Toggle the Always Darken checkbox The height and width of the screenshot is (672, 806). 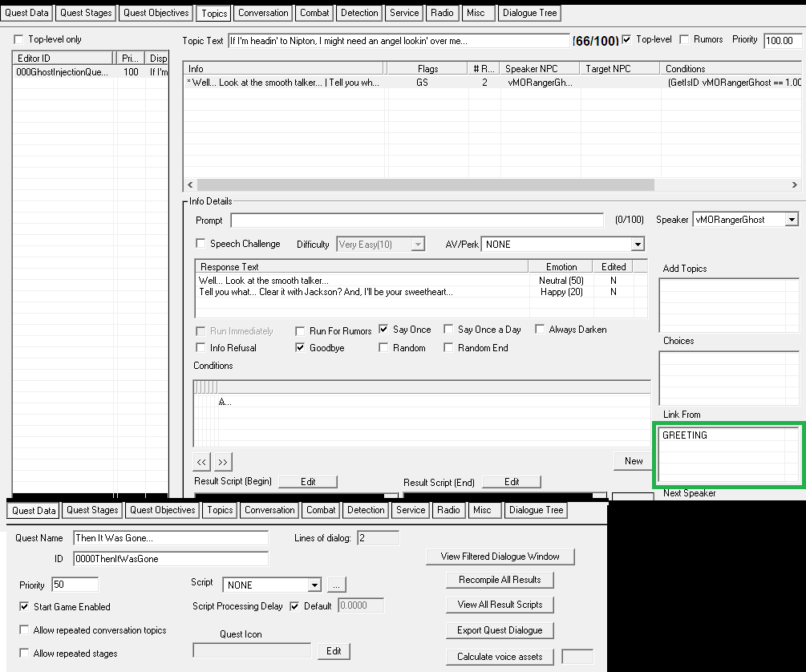[540, 329]
